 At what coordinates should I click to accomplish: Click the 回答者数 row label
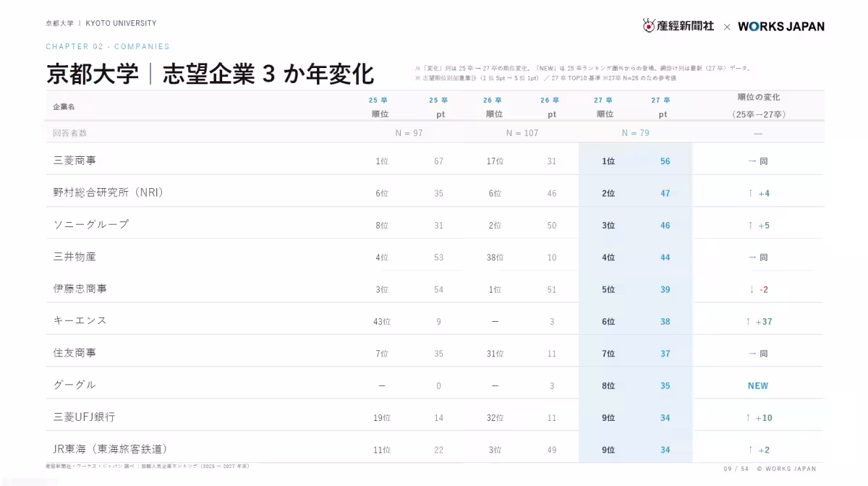tap(69, 133)
